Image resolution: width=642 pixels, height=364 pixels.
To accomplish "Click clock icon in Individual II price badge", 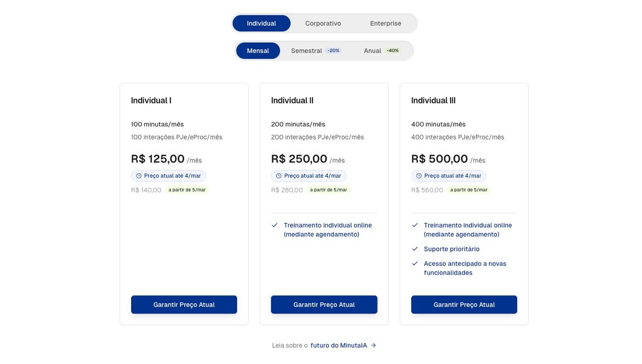I will pyautogui.click(x=279, y=176).
